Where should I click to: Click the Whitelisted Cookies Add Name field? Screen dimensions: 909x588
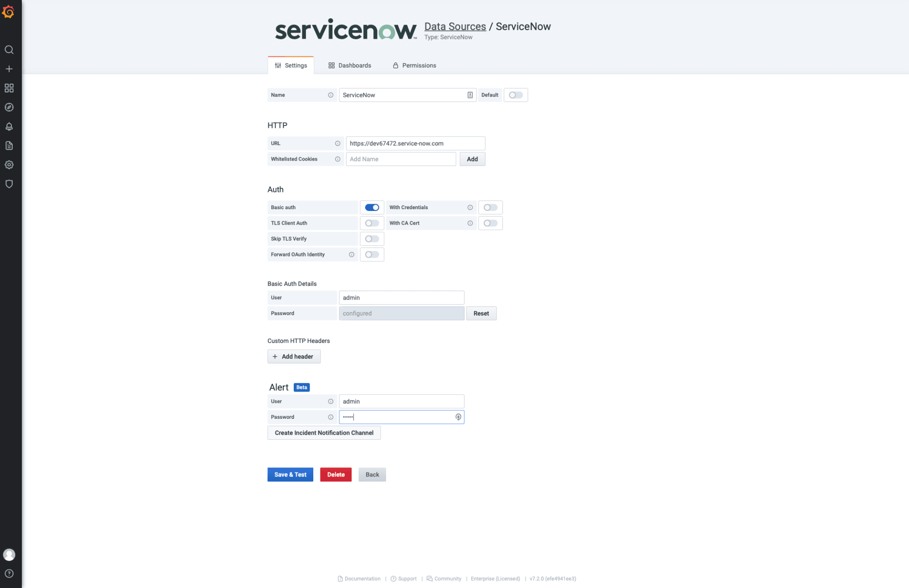[x=401, y=159]
